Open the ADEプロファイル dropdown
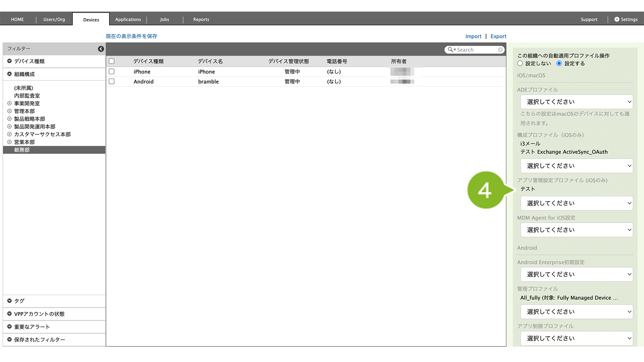This screenshot has height=362, width=644. click(576, 102)
